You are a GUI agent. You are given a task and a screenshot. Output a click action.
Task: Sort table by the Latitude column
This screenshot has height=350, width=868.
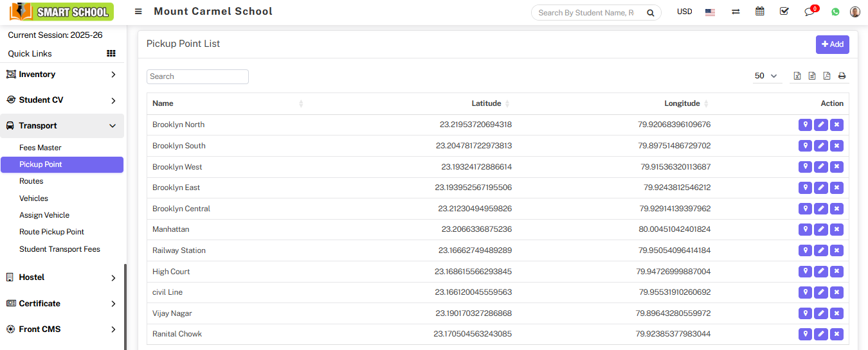pyautogui.click(x=487, y=103)
